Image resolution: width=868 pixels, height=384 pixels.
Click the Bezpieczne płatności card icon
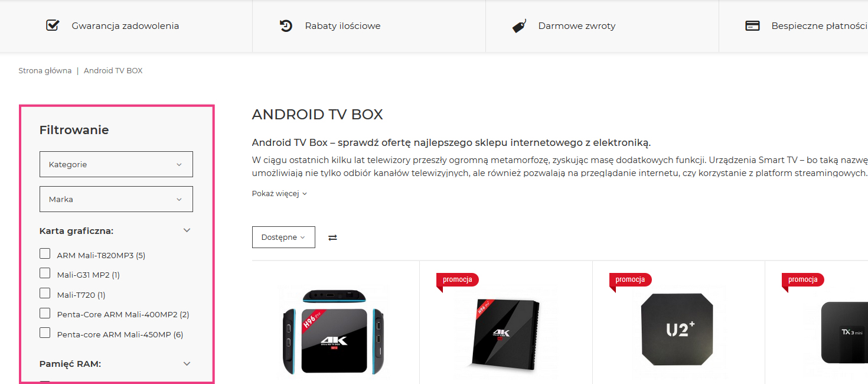click(752, 26)
